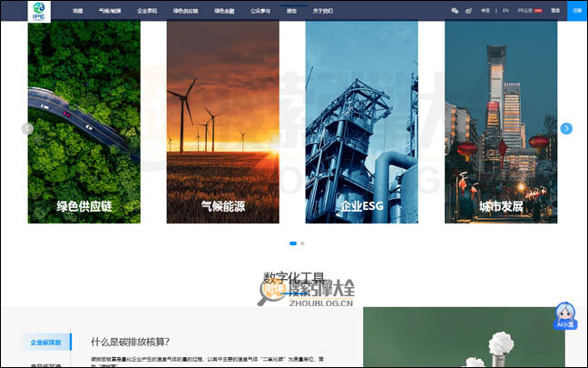Click the 登录 login link

[555, 11]
